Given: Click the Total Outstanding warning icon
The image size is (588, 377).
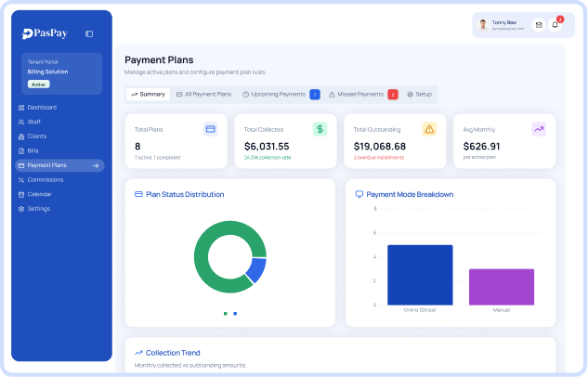Looking at the screenshot, I should tap(429, 129).
